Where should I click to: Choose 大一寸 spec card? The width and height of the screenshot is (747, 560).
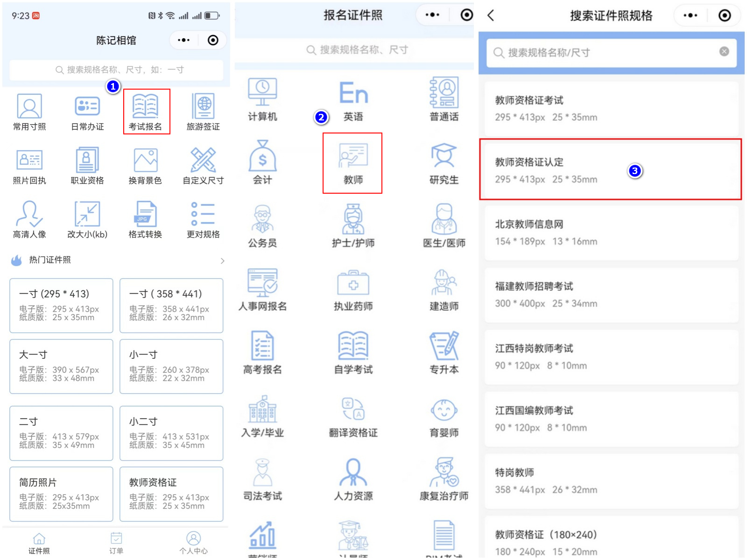[61, 366]
